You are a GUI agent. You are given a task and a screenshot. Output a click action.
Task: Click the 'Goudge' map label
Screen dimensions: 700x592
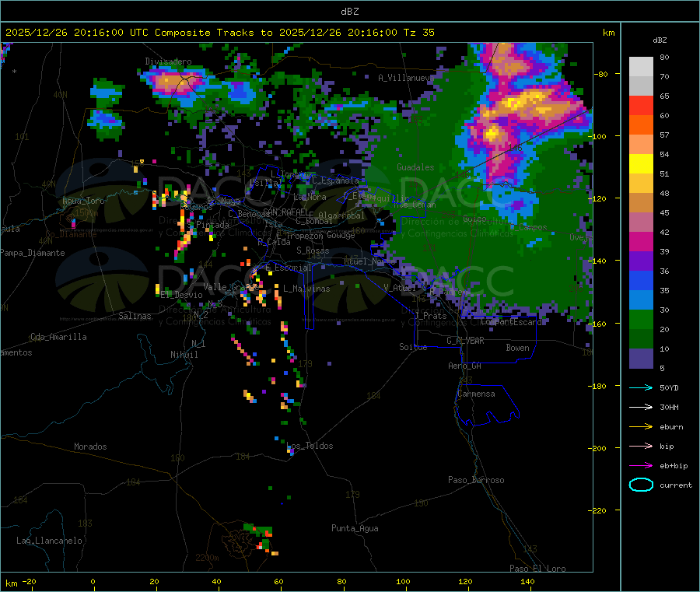tap(341, 235)
